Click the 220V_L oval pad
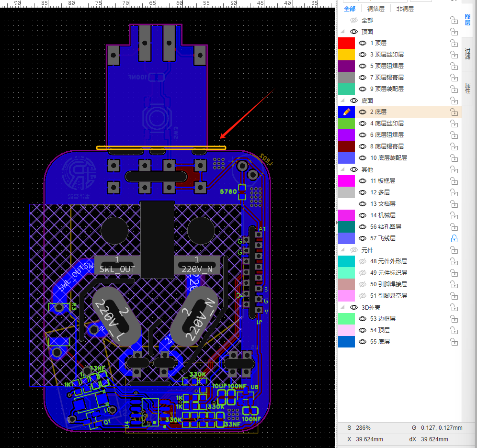The height and width of the screenshot is (448, 477). click(117, 316)
